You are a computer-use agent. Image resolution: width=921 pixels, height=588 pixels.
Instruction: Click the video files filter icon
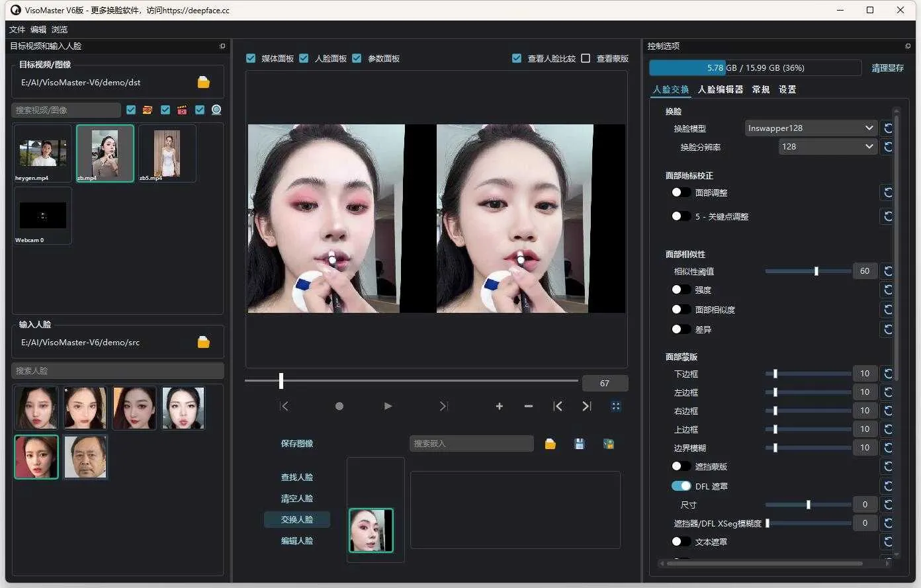coord(182,110)
